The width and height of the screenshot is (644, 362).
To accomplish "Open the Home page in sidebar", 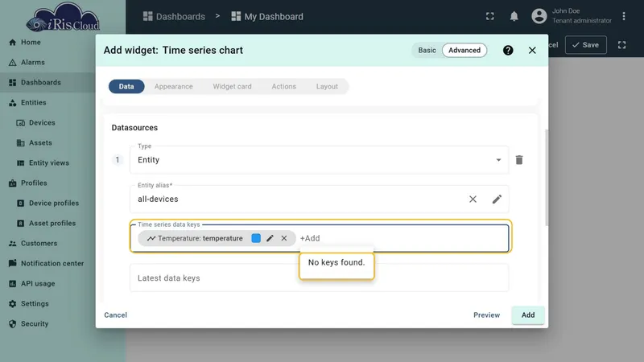I will (x=31, y=43).
